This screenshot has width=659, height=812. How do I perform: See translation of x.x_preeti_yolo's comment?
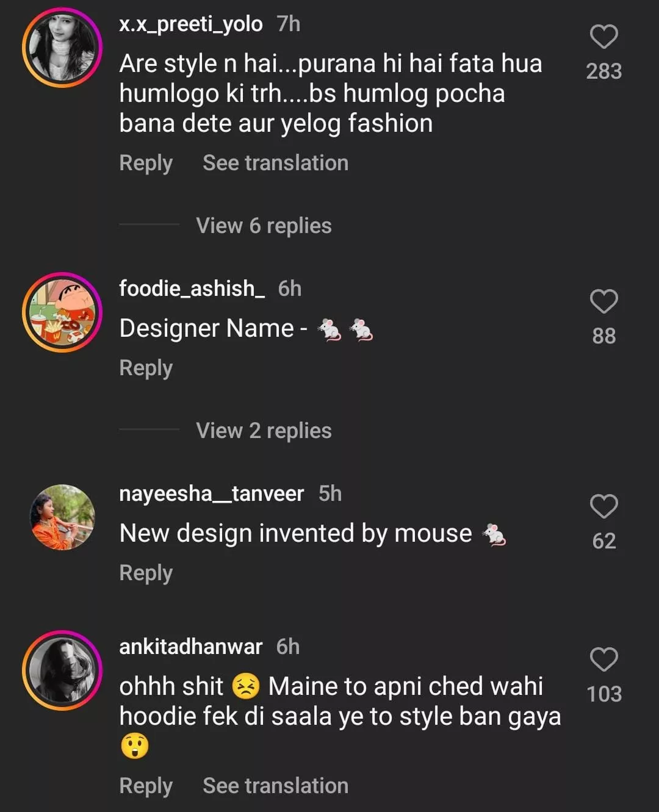(275, 163)
